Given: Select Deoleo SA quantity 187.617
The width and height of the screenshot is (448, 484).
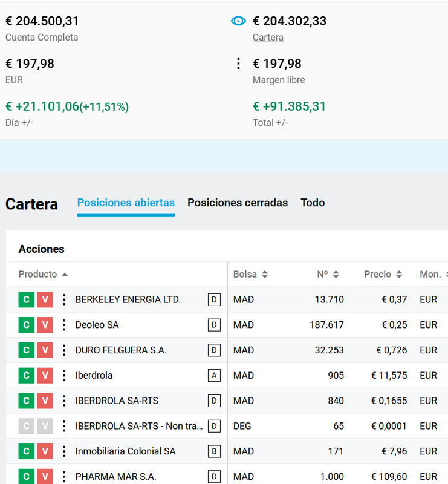Looking at the screenshot, I should [x=326, y=325].
